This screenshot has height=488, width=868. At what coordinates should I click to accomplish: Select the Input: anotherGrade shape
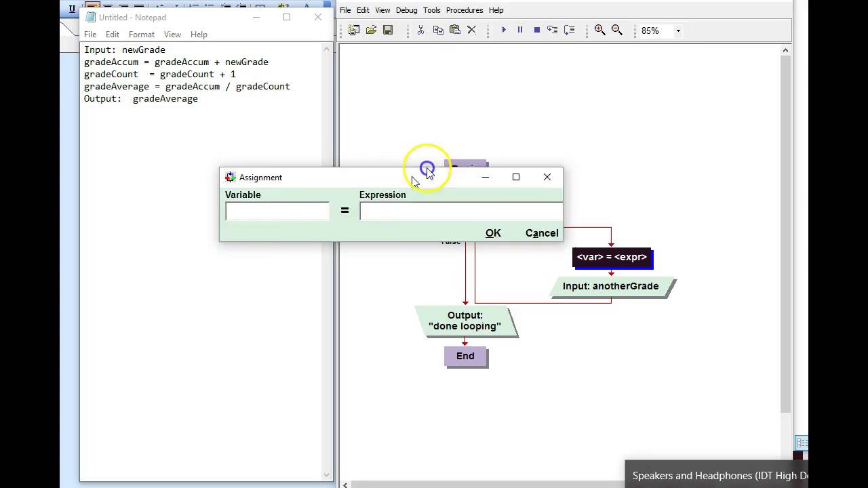[x=610, y=287]
